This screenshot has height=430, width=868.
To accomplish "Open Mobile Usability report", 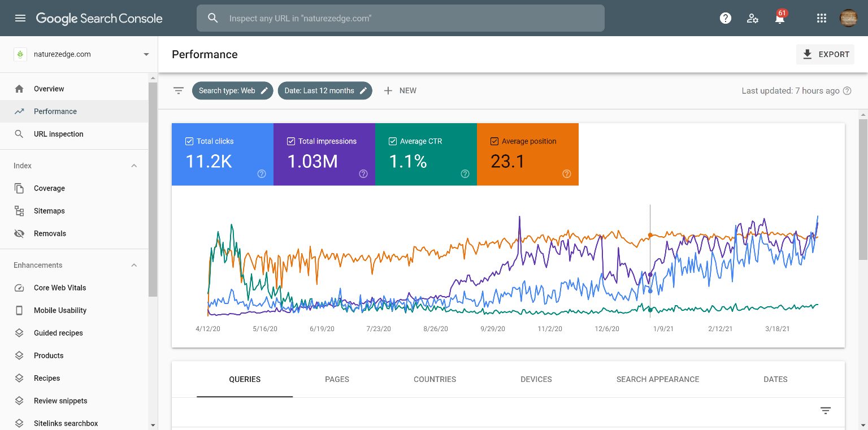I will tap(74, 310).
